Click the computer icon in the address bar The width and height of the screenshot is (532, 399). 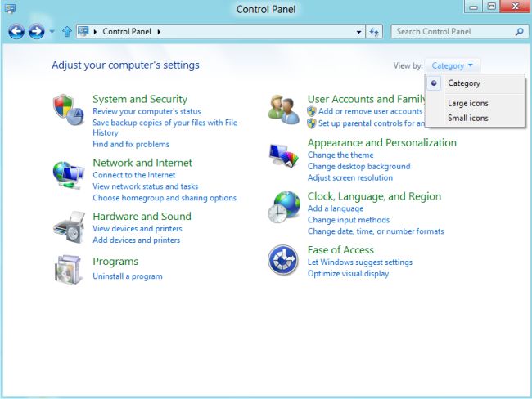tap(83, 32)
